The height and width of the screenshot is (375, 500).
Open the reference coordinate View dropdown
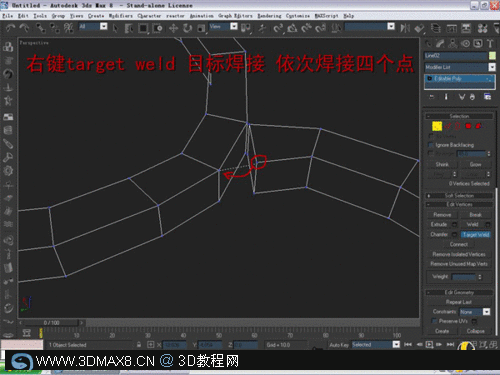tap(223, 26)
